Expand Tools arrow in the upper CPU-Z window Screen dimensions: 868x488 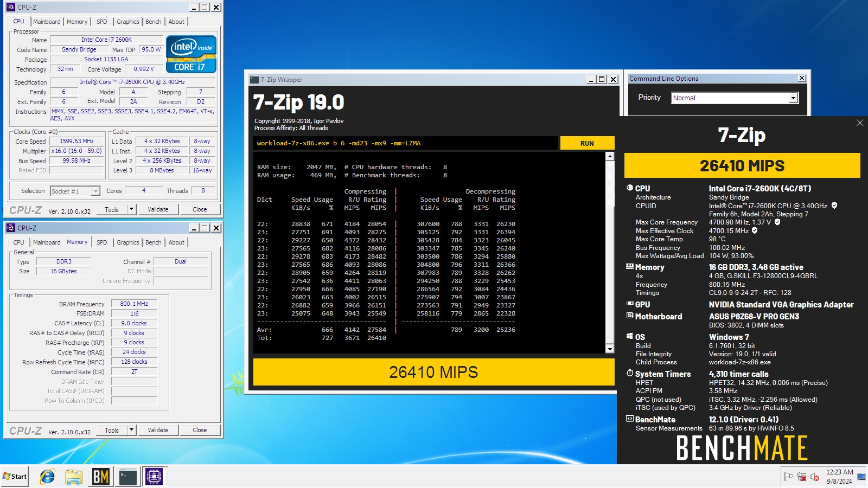(x=131, y=209)
